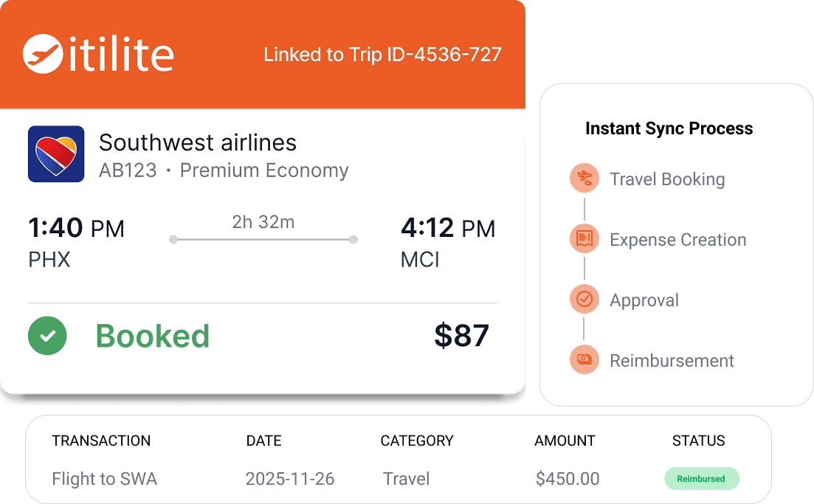Click the STATUS column header

pyautogui.click(x=698, y=441)
